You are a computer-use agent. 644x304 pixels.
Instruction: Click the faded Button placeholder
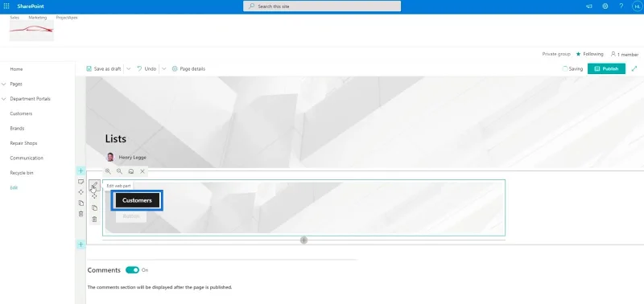131,216
